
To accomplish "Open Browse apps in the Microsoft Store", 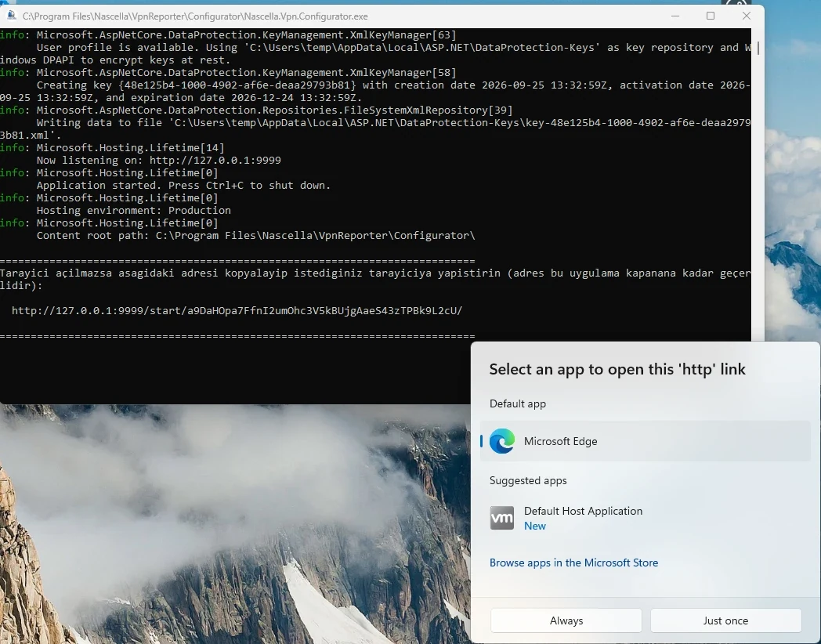I will tap(574, 563).
